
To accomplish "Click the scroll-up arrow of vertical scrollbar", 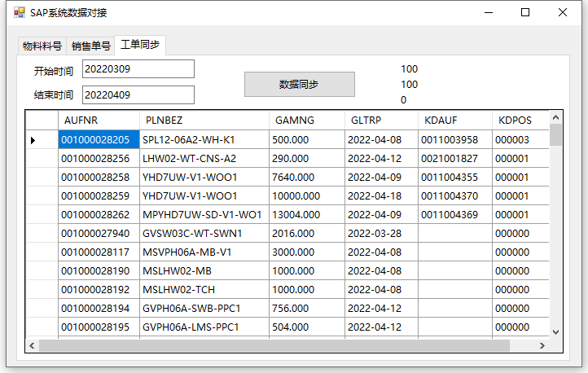I will [555, 116].
